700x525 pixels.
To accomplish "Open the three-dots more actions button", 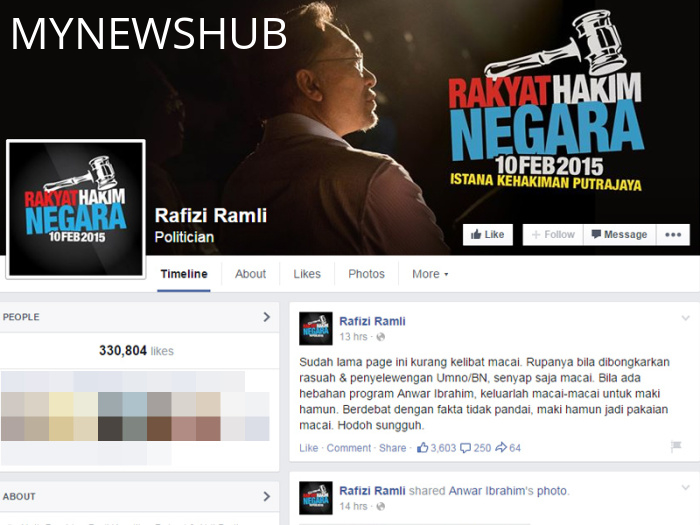I will 672,234.
